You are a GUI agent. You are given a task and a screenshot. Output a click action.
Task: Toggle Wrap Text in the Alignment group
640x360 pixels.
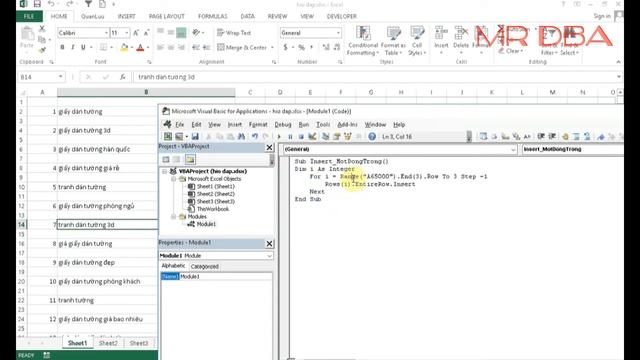pos(234,33)
